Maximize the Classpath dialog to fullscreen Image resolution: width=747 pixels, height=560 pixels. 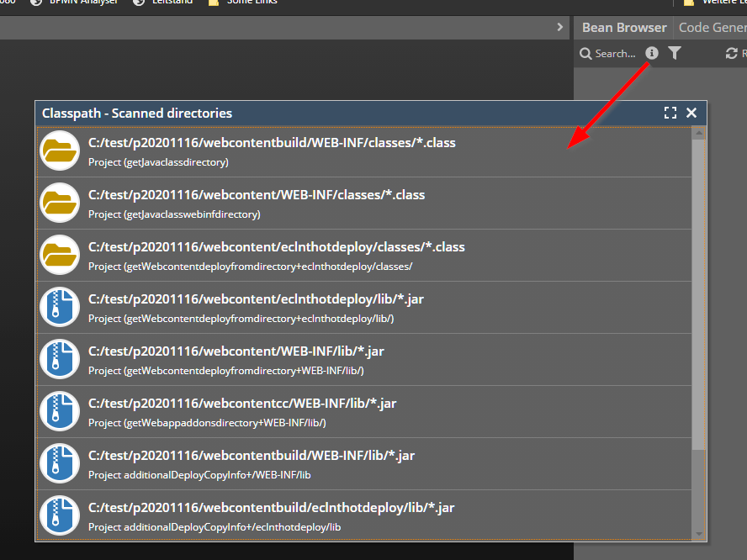(670, 113)
